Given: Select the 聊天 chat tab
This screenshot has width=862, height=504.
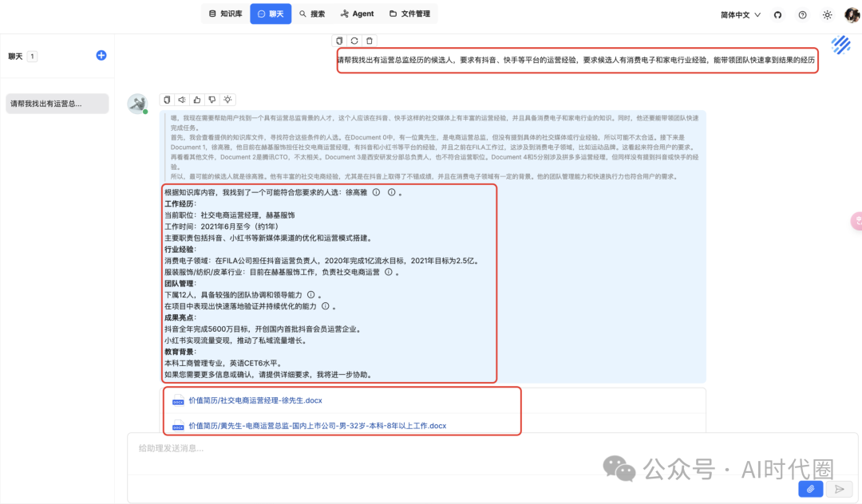Looking at the screenshot, I should click(x=271, y=14).
